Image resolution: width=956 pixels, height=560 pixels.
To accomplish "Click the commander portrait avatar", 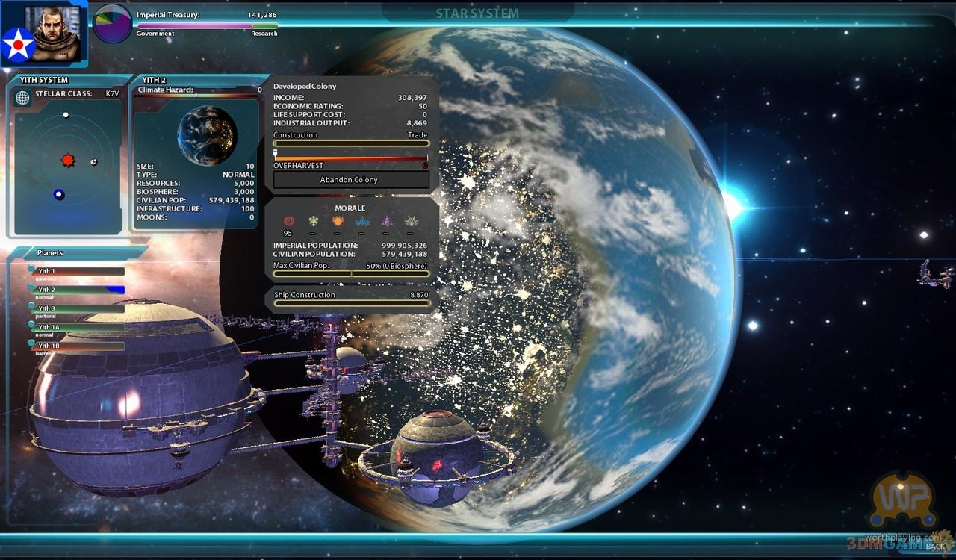I will tap(56, 33).
